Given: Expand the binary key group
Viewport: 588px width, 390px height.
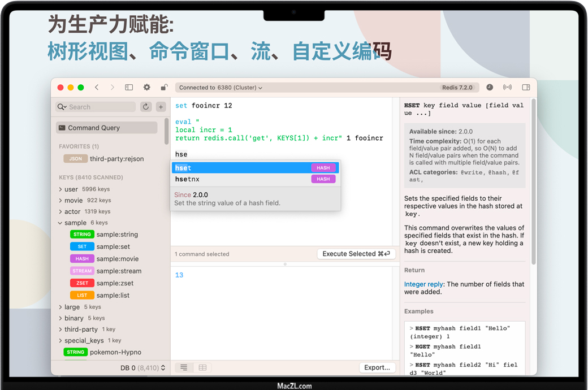Looking at the screenshot, I should [x=60, y=318].
